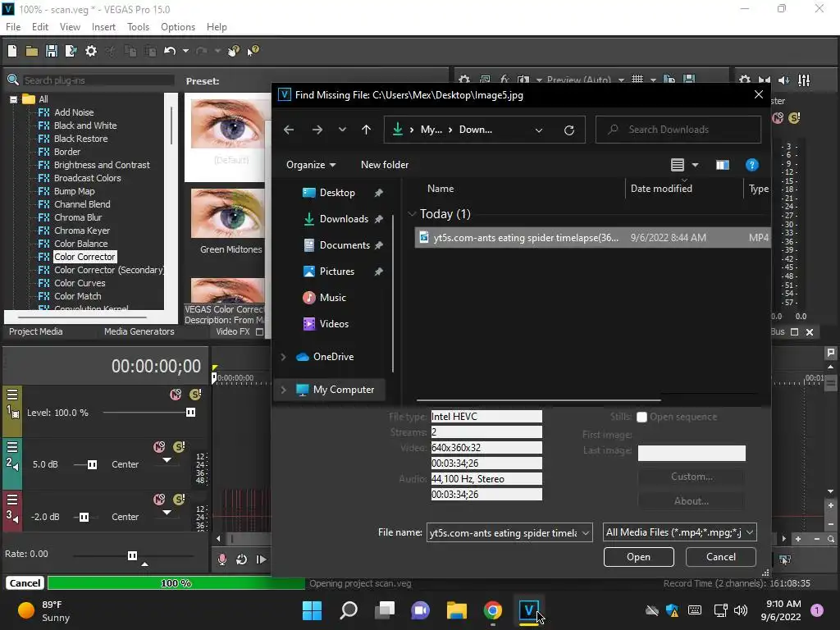
Task: Open All Media Files type dropdown
Action: (750, 532)
